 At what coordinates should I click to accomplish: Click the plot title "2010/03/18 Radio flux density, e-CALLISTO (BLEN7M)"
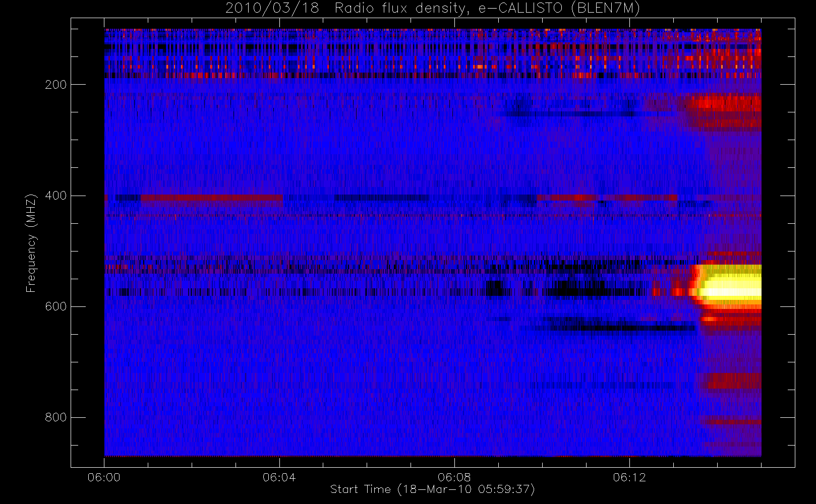433,8
